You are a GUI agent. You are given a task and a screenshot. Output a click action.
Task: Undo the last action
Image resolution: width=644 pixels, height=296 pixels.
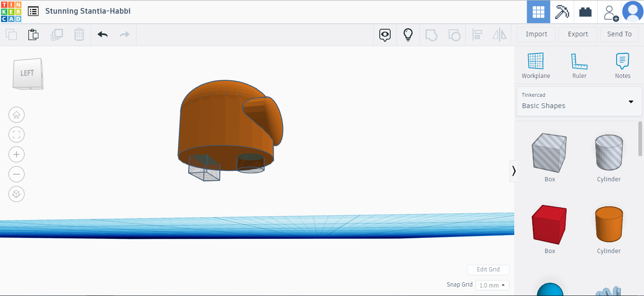tap(102, 34)
